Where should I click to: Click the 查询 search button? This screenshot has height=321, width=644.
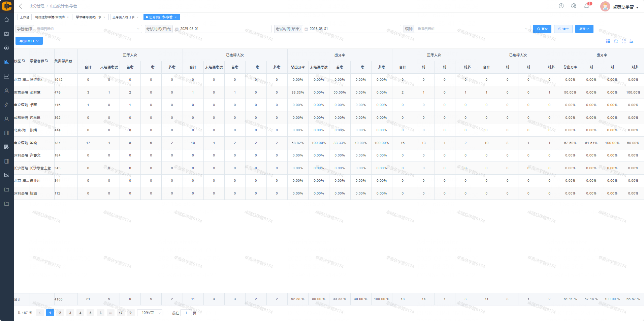click(542, 29)
